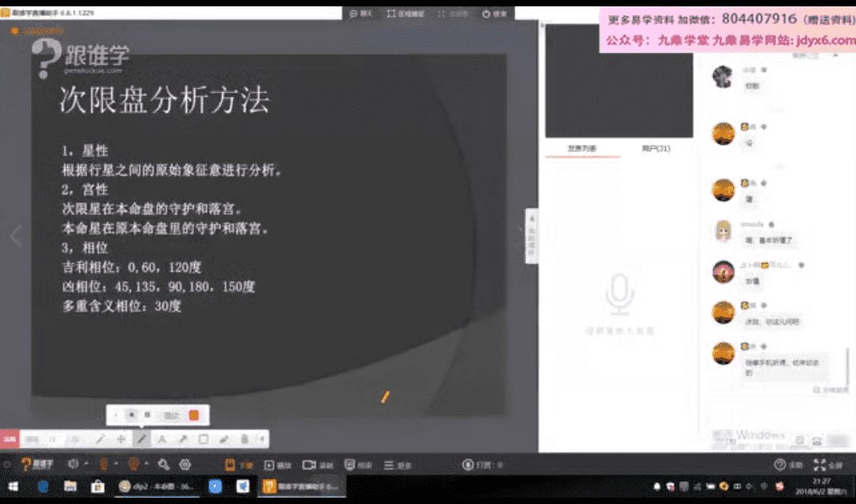Switch to the 发言列表 tab

582,148
